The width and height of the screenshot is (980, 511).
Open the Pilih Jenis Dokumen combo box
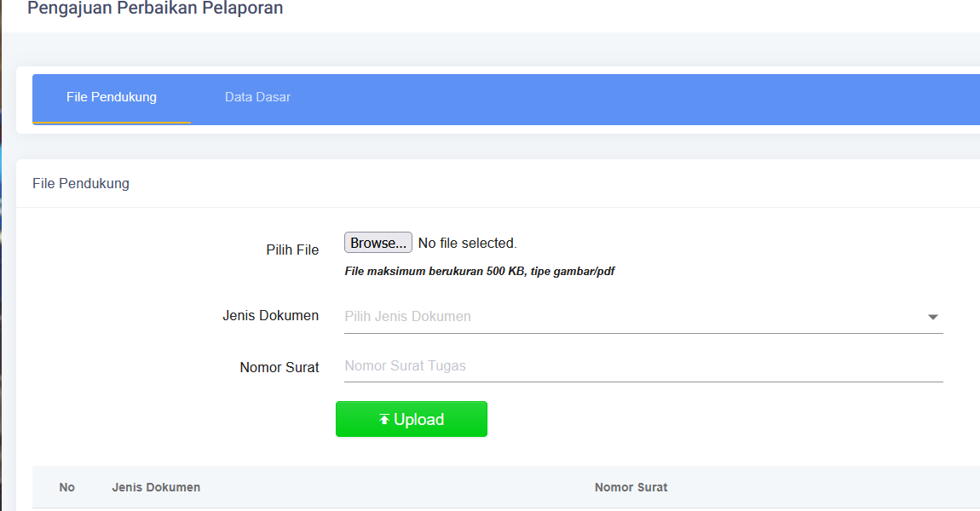(643, 317)
